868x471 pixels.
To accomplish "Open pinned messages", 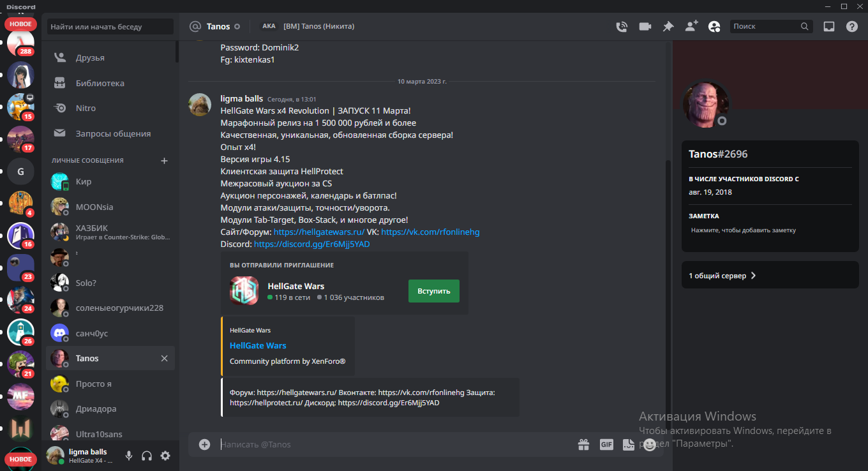I will coord(668,27).
